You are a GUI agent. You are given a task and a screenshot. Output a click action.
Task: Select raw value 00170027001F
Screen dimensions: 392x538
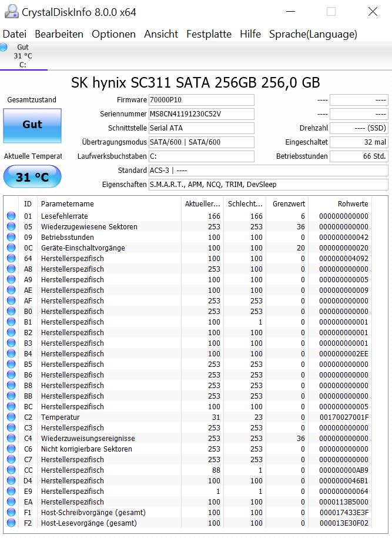[344, 417]
